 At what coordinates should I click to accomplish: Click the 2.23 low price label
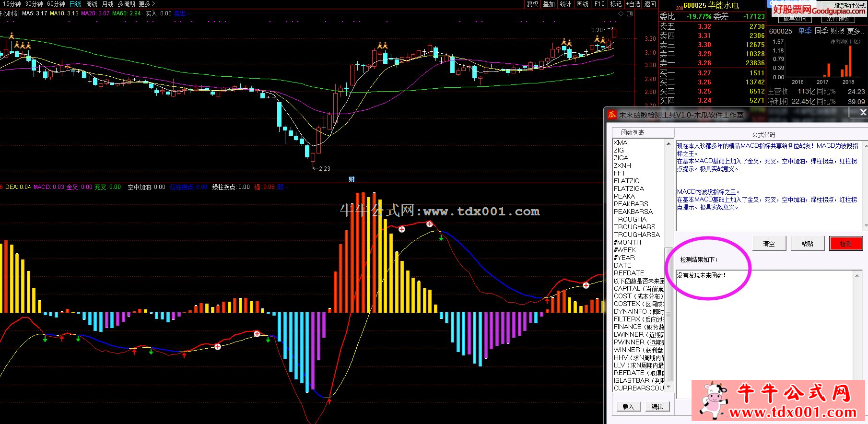[x=325, y=169]
